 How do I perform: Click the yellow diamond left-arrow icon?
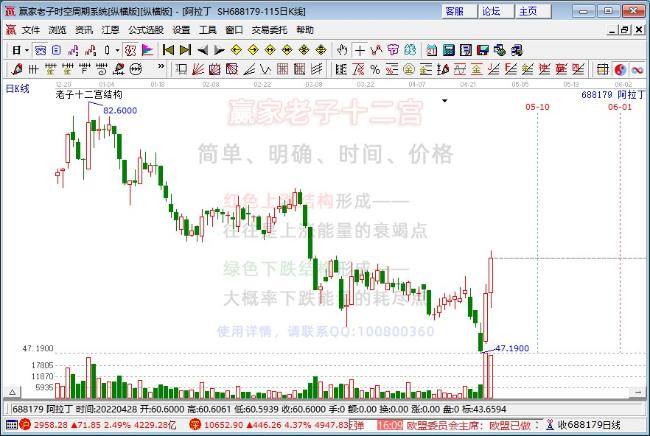coord(236,50)
